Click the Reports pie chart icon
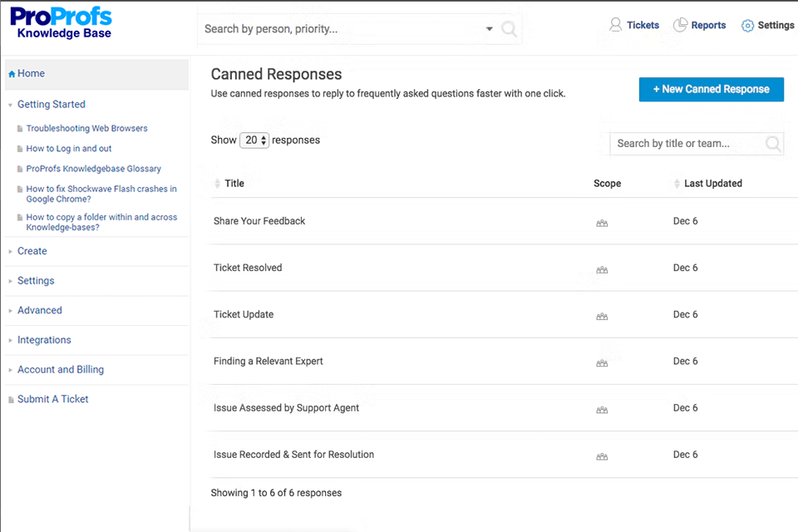Screen dimensions: 798x532 point(680,24)
